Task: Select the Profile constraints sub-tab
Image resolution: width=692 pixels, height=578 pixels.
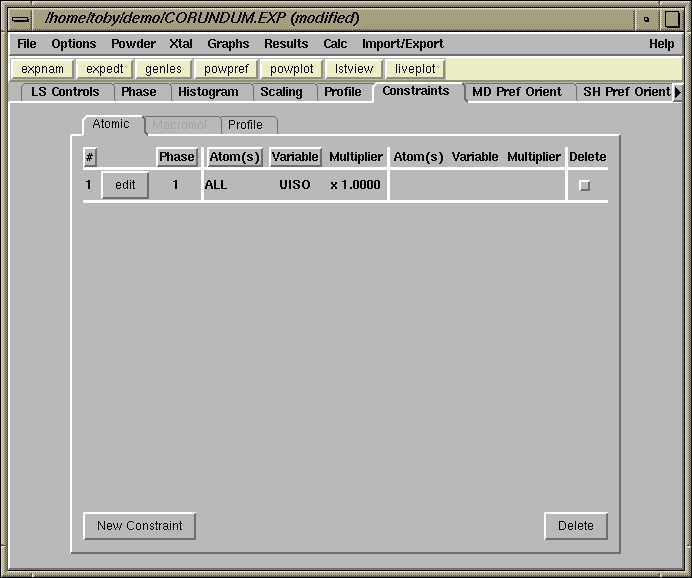Action: pyautogui.click(x=245, y=125)
